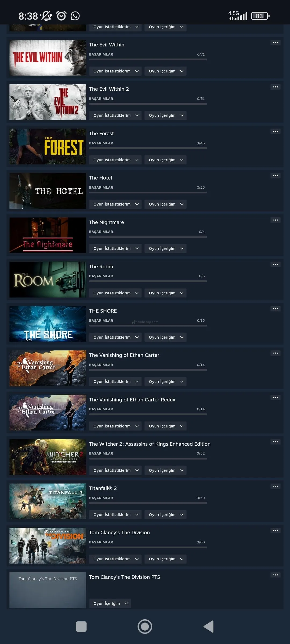This screenshot has width=290, height=644.
Task: Select The Forest game banner thumbnail
Action: coord(48,147)
